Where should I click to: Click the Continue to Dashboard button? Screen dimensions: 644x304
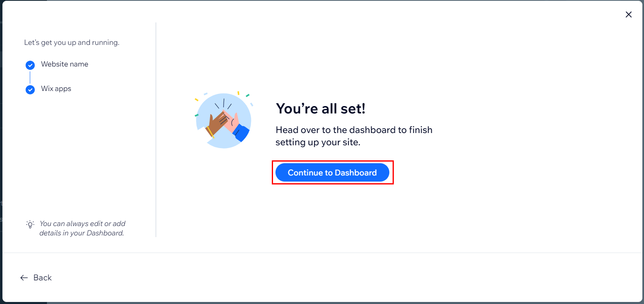point(332,173)
